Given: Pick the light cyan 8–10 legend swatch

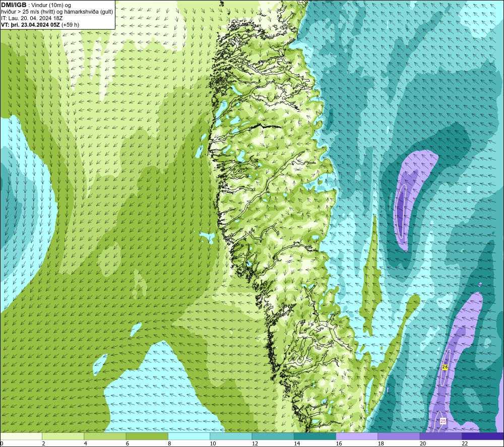Looking at the screenshot, I should (189, 436).
